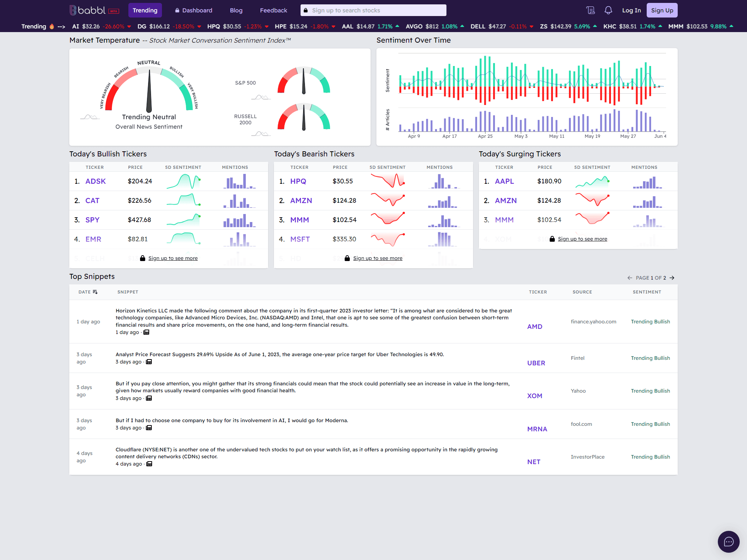This screenshot has height=560, width=747.
Task: Open article icon in XOM snippet
Action: pos(149,398)
